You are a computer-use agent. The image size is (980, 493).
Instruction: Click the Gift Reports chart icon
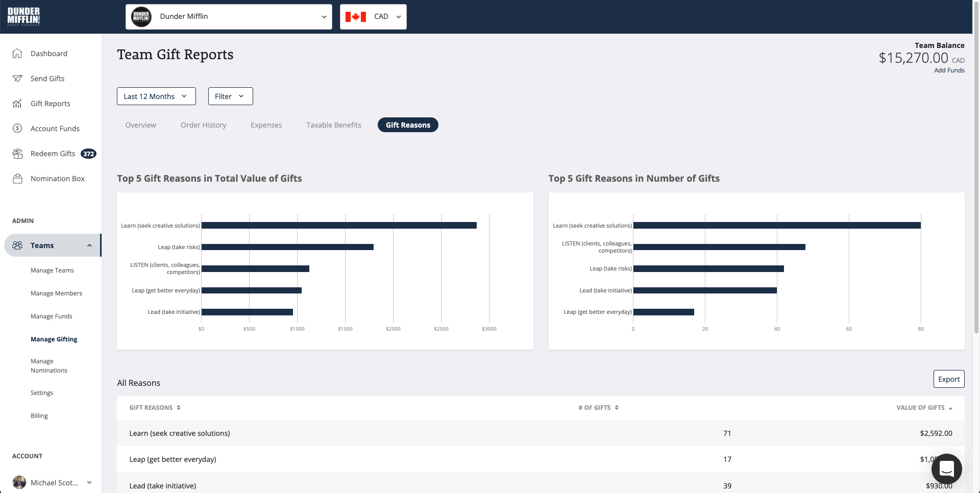click(17, 103)
